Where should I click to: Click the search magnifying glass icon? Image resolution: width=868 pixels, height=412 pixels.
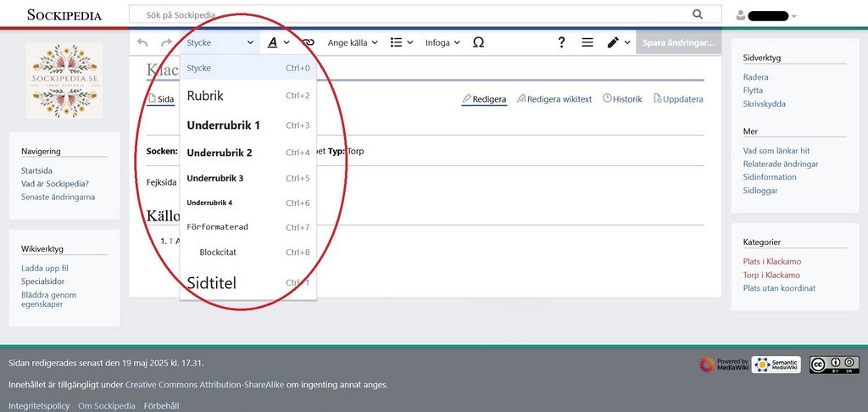pyautogui.click(x=698, y=14)
